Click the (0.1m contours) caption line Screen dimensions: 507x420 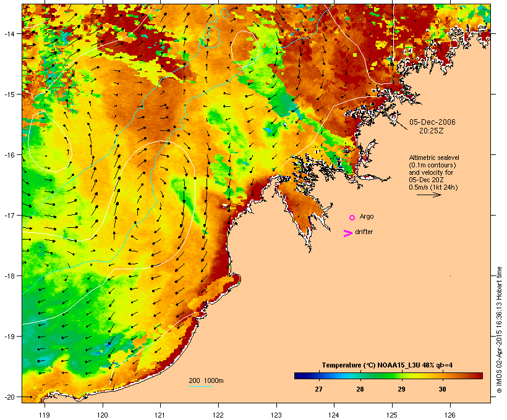tap(432, 165)
